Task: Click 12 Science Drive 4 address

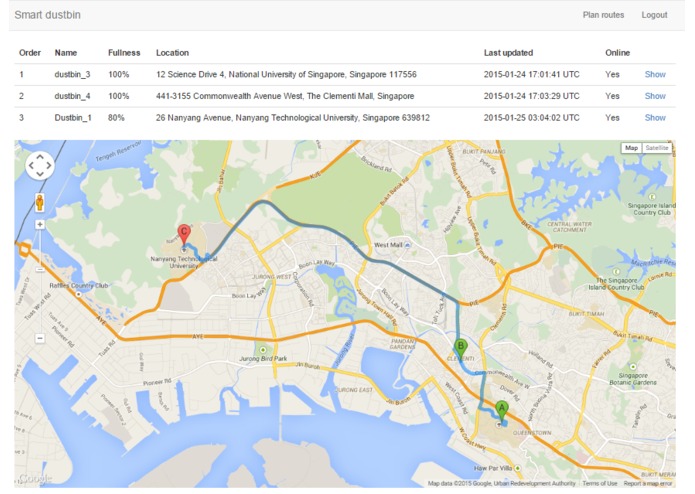Action: click(x=286, y=74)
